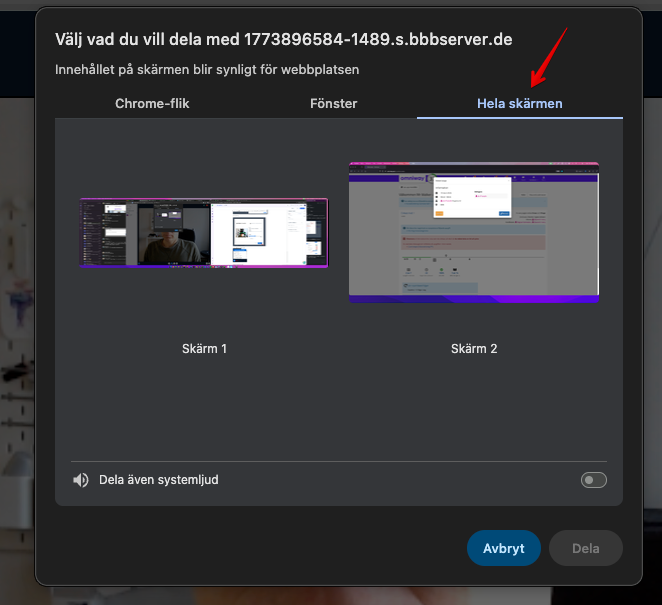662x605 pixels.
Task: Open the Fönster tab
Action: pos(333,103)
